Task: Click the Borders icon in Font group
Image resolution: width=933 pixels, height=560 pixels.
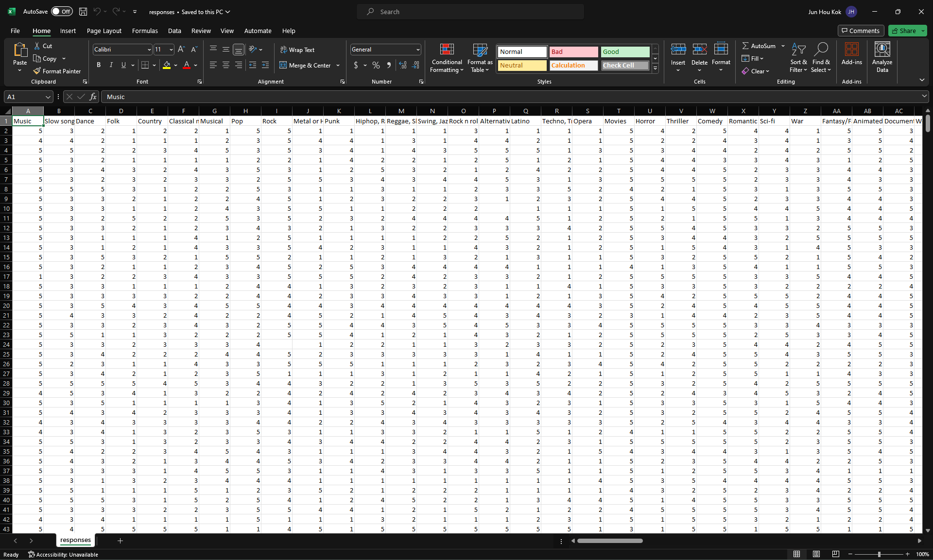Action: [145, 65]
